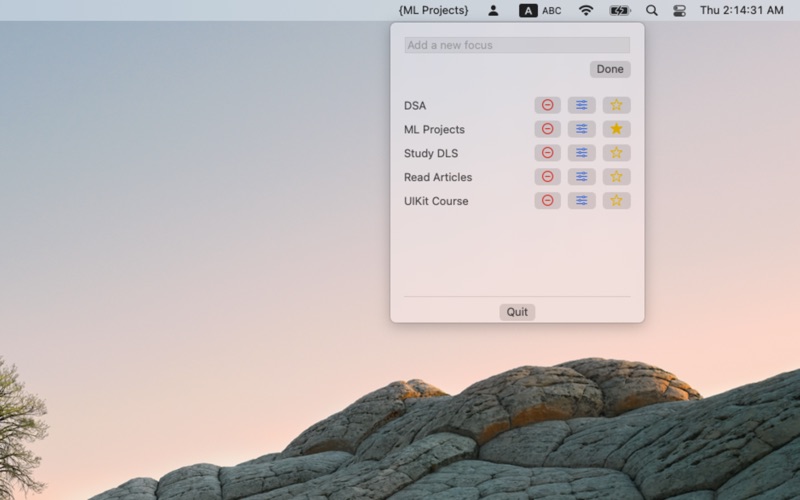The image size is (800, 500).
Task: Open the clock showing Thu 2:14:31 AM
Action: 742,10
